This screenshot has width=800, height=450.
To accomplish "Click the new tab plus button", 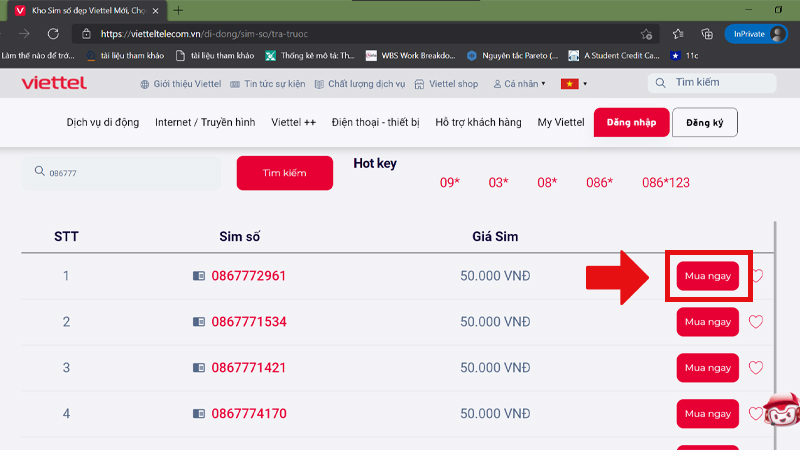I will coord(178,10).
